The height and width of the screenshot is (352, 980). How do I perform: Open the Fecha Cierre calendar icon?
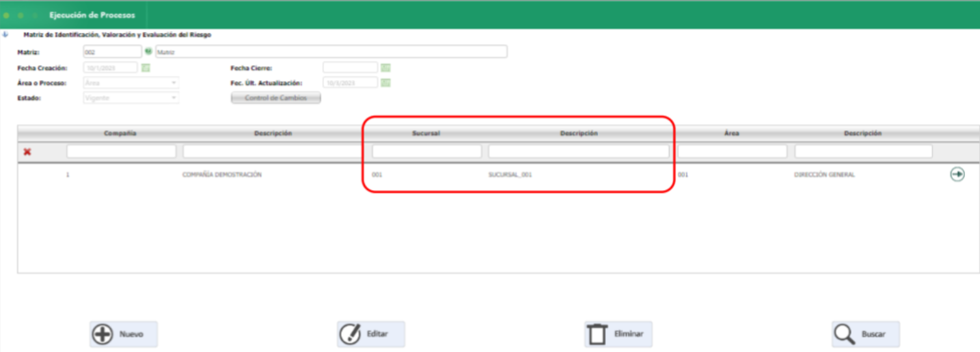386,67
